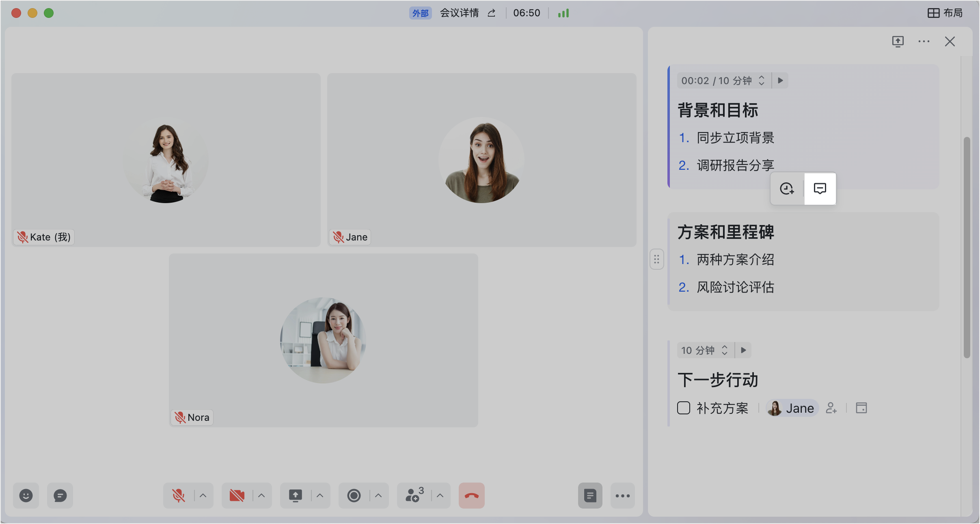Expand participants options chevron

point(440,496)
